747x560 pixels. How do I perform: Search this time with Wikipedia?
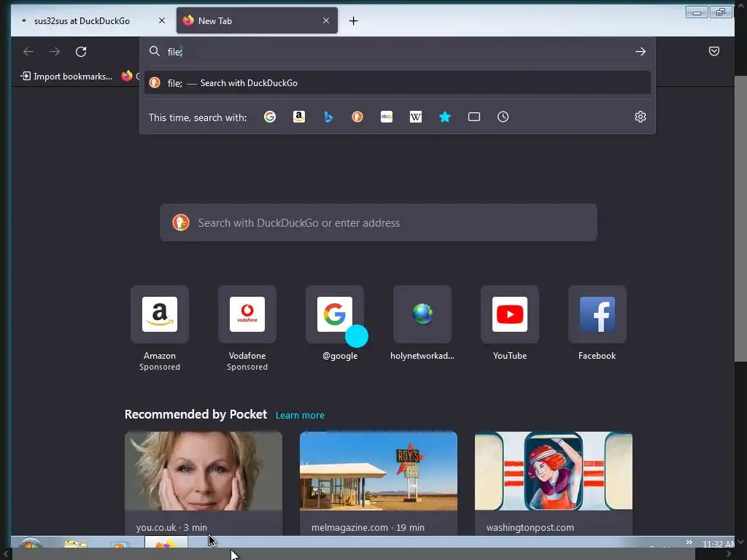[x=415, y=117]
